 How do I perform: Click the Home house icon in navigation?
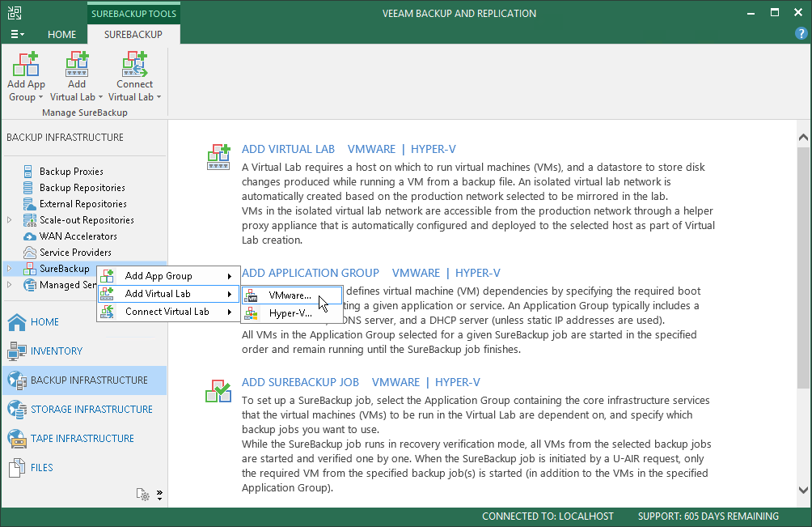tap(17, 322)
